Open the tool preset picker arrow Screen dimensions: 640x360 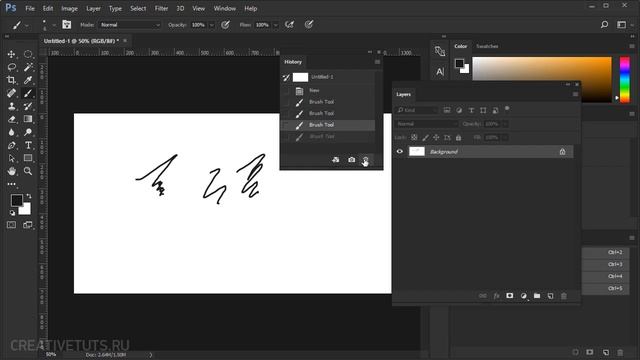pos(27,25)
